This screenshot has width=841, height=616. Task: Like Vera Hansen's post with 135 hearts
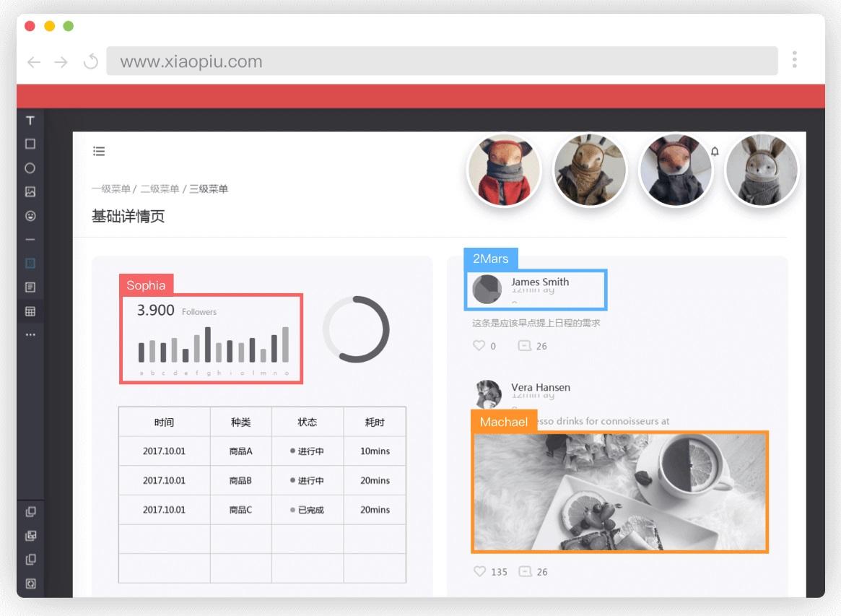pos(479,571)
